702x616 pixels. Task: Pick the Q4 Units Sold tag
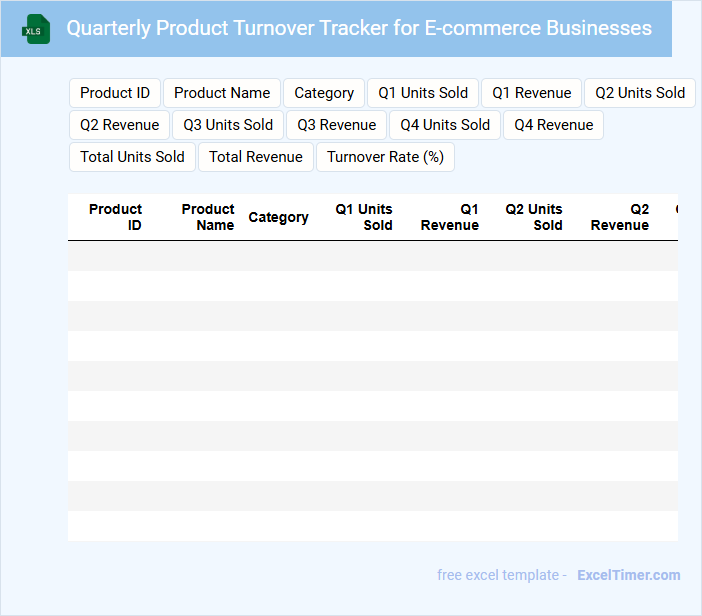(x=445, y=125)
